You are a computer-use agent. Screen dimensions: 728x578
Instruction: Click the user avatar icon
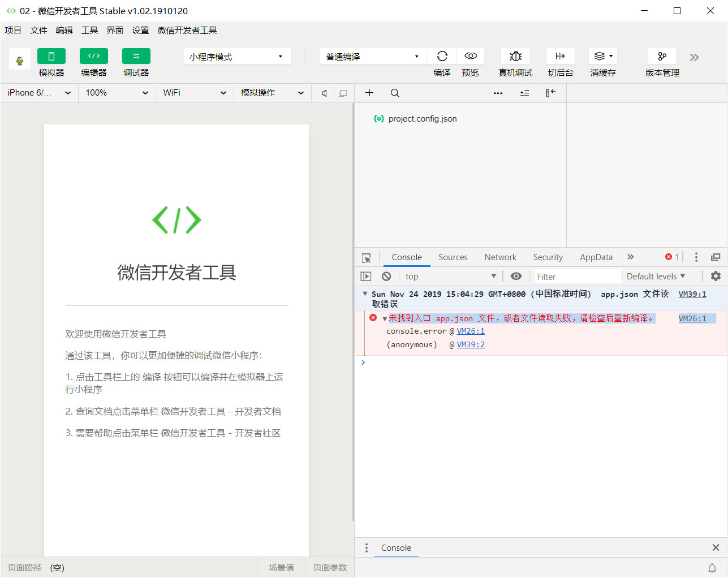coord(20,59)
